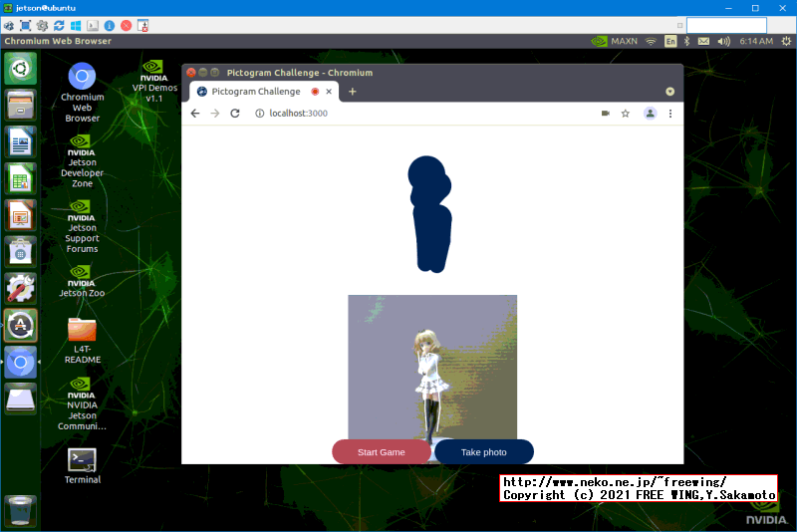
Task: Open Ubuntu Software from the dock
Action: pyautogui.click(x=20, y=251)
